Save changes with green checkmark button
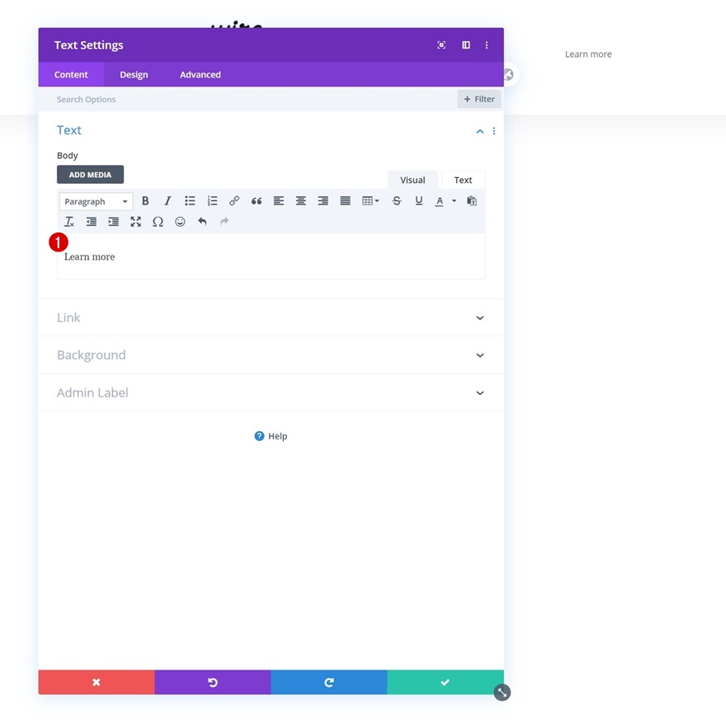Image resolution: width=726 pixels, height=728 pixels. click(x=445, y=682)
